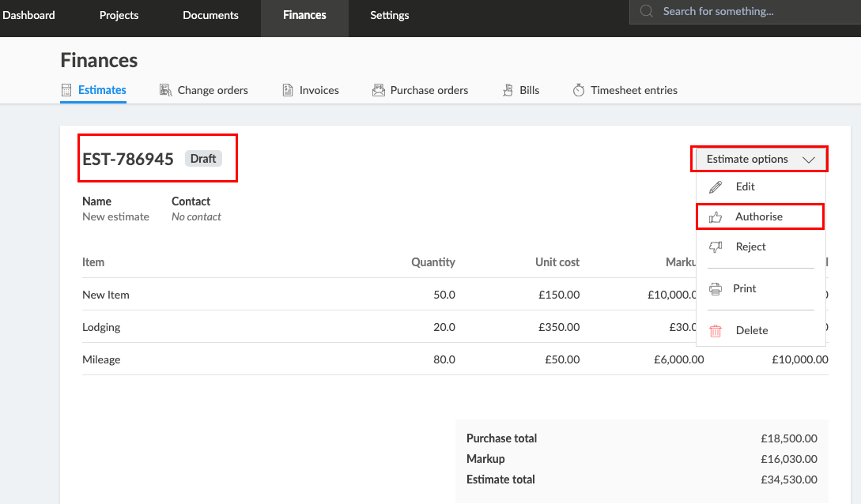
Task: Click the £50.00 unit cost cell
Action: point(562,359)
